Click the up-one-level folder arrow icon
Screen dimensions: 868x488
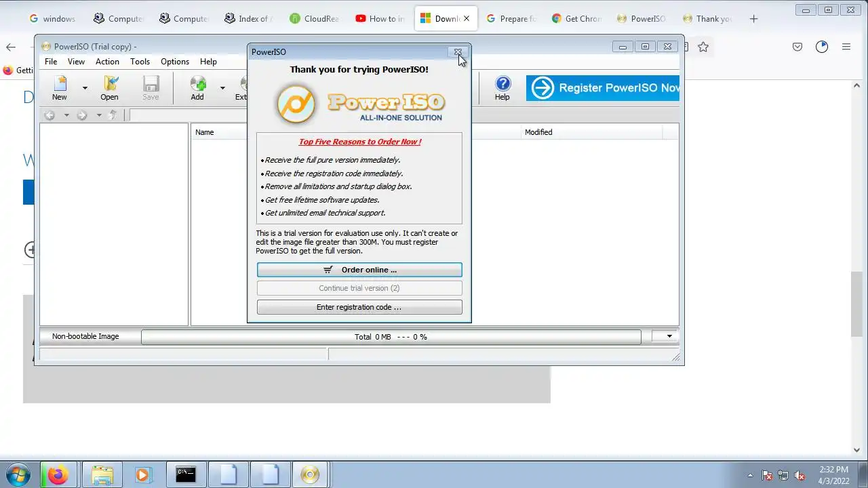click(x=113, y=115)
